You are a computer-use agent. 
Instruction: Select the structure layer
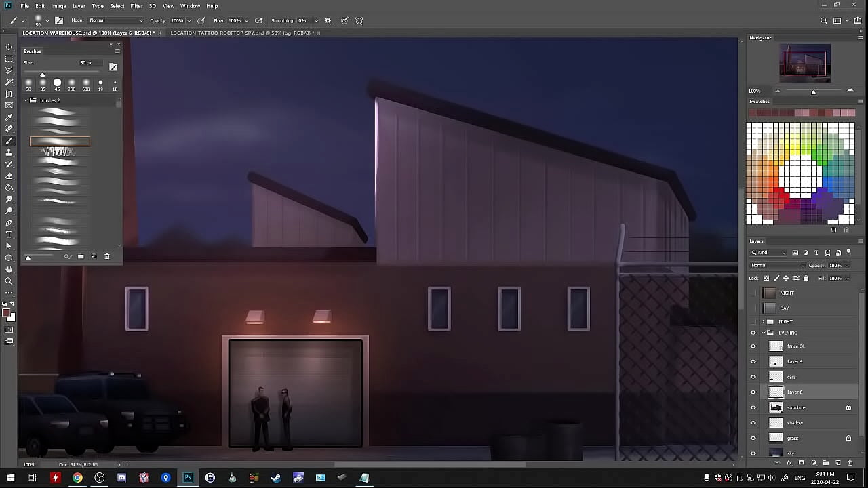tap(797, 407)
